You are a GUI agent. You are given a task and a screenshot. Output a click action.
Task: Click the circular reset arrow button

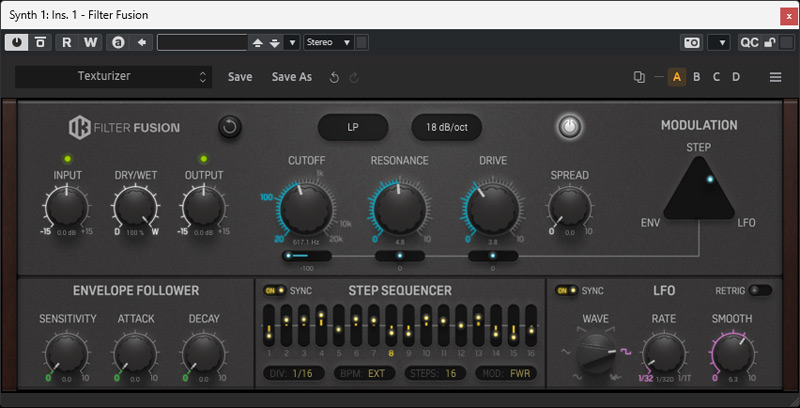230,127
